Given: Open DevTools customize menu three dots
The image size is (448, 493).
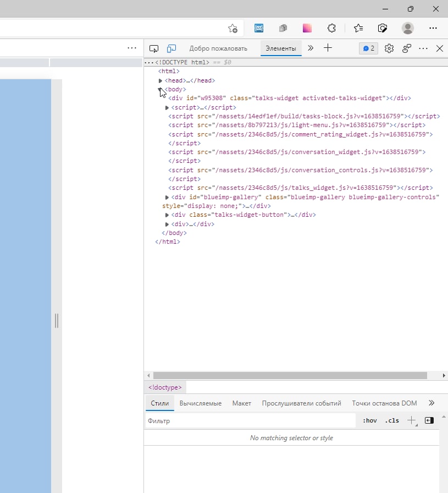Looking at the screenshot, I should click(x=423, y=48).
